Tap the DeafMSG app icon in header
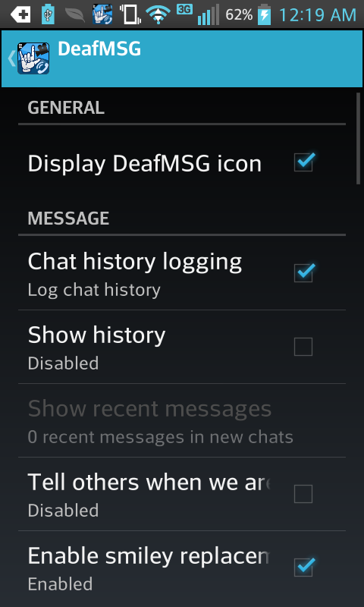 [x=33, y=58]
